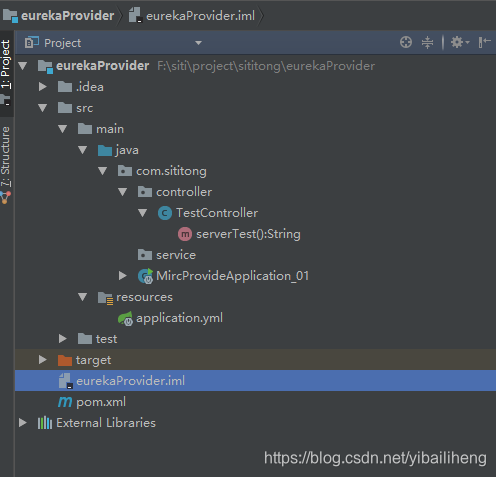Screen dimensions: 496x477
Task: Collapse the resources folder
Action: pos(83,297)
